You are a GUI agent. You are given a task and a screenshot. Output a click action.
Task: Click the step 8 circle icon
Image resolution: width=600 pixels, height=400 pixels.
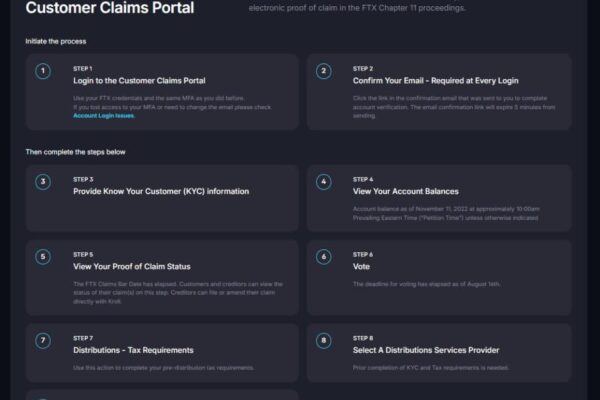click(x=324, y=341)
